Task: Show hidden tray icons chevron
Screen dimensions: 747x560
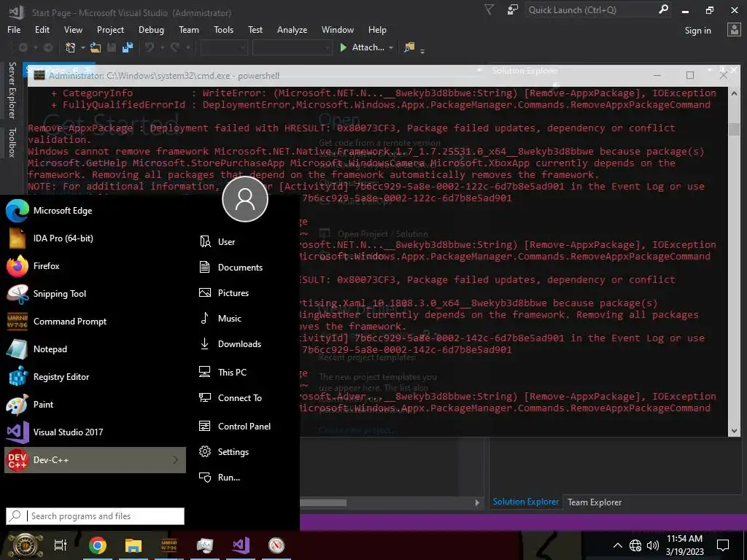Action: point(617,545)
